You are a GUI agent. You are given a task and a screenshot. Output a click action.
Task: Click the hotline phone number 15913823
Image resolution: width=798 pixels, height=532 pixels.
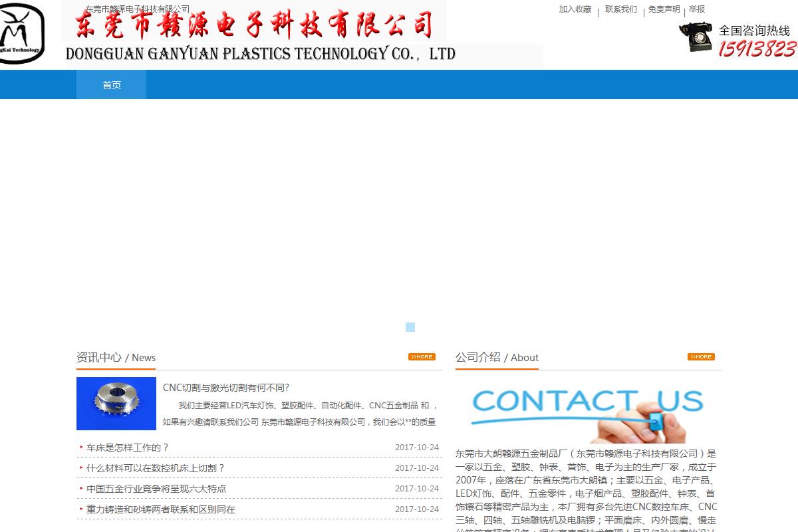(x=757, y=49)
